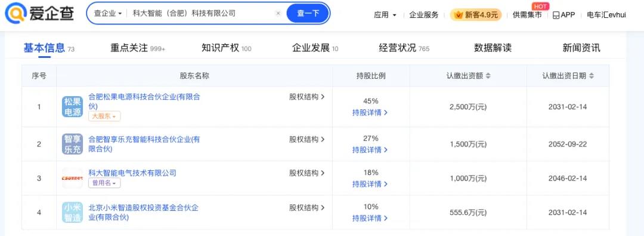
Task: Click the crown icon in 新客4.9元 badge
Action: click(x=459, y=15)
